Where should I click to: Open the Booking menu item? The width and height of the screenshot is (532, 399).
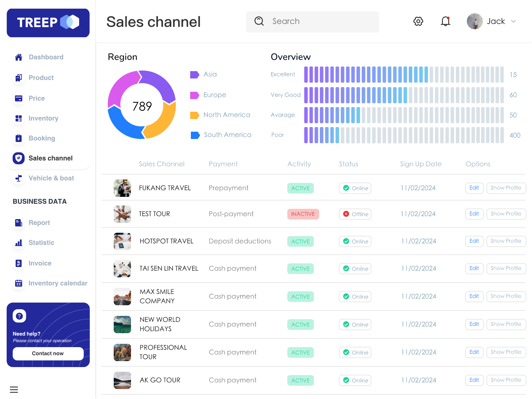tap(42, 138)
